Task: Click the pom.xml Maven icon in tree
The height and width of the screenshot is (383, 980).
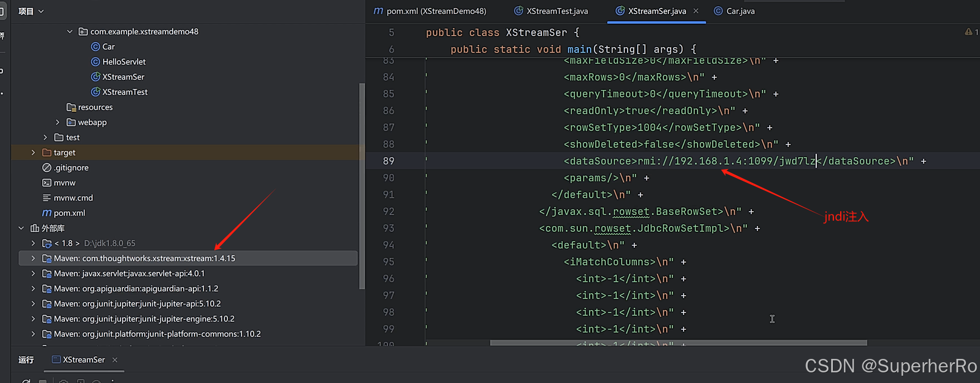Action: point(47,213)
